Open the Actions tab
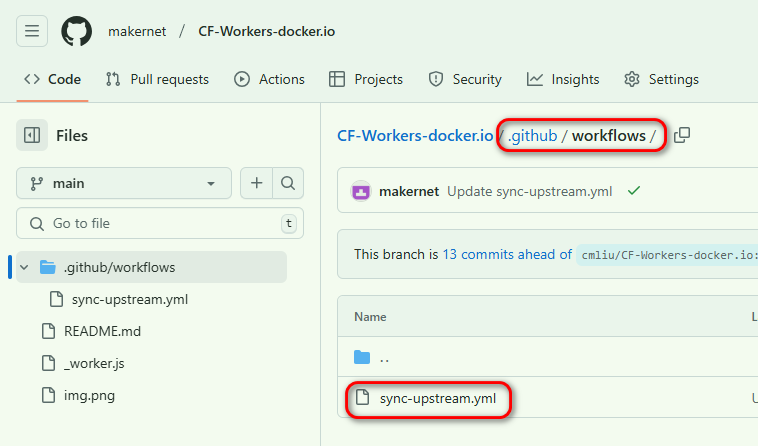 (270, 79)
